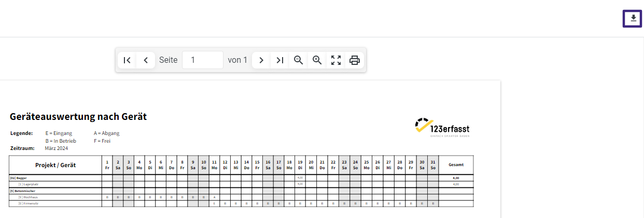The width and height of the screenshot is (644, 218).
Task: Go to the previous page
Action: pos(146,60)
